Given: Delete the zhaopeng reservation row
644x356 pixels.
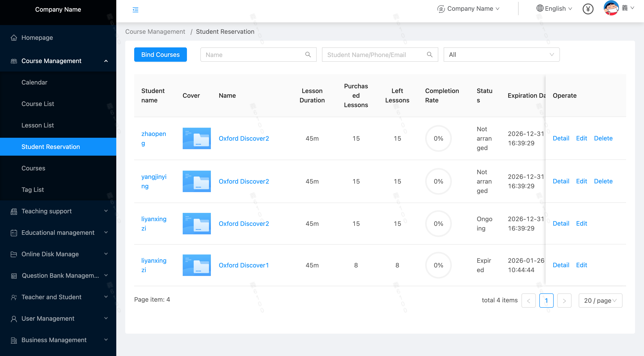Looking at the screenshot, I should tap(603, 138).
